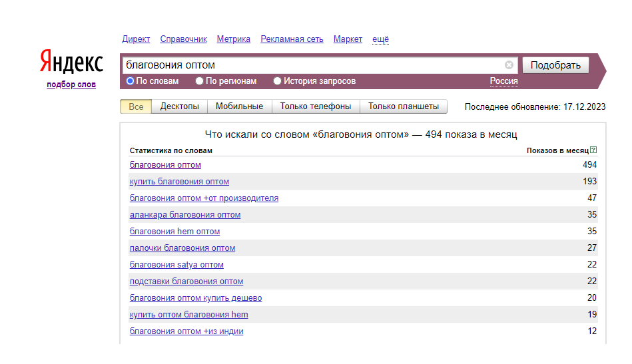Clear the search field with the X icon
Viewport: 632px width, 364px height.
pyautogui.click(x=509, y=65)
